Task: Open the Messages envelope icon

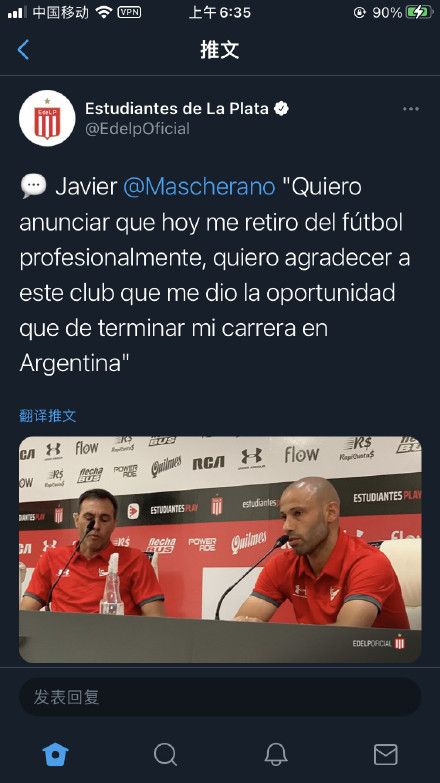Action: (x=386, y=754)
